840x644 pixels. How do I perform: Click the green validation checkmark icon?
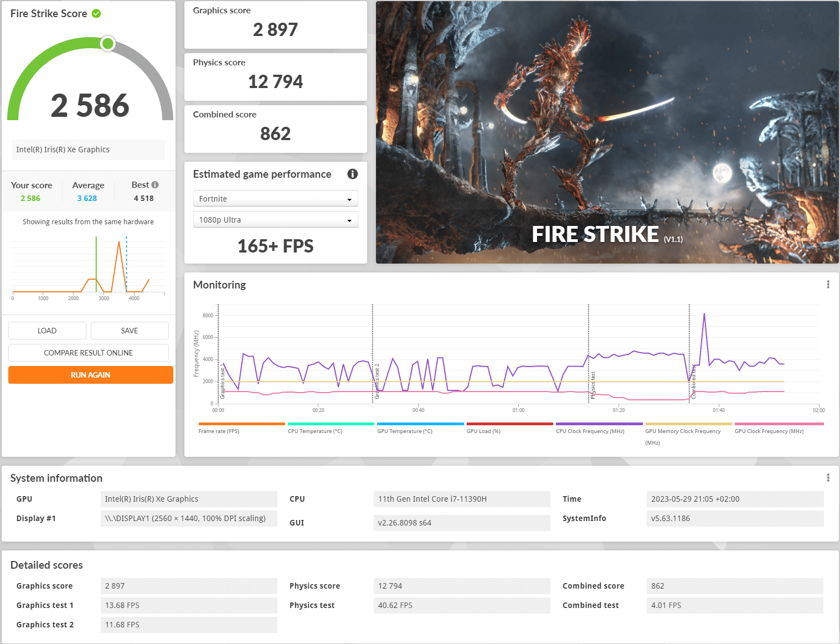click(96, 13)
